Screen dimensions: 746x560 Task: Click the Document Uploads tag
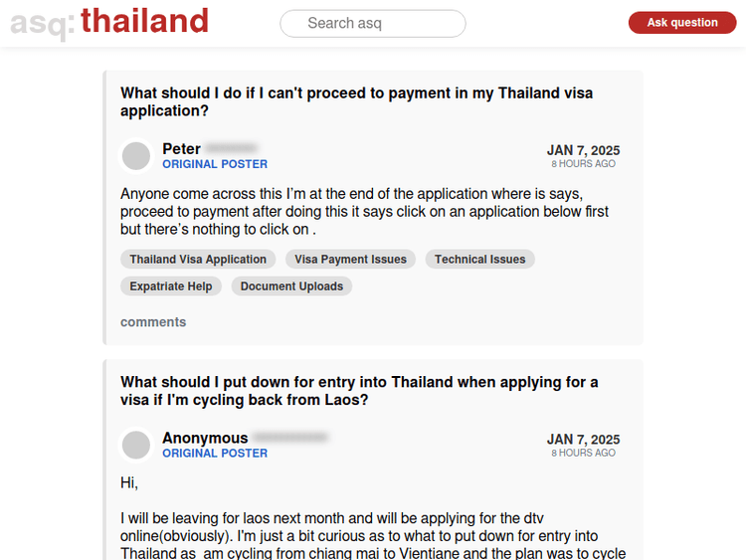291,286
